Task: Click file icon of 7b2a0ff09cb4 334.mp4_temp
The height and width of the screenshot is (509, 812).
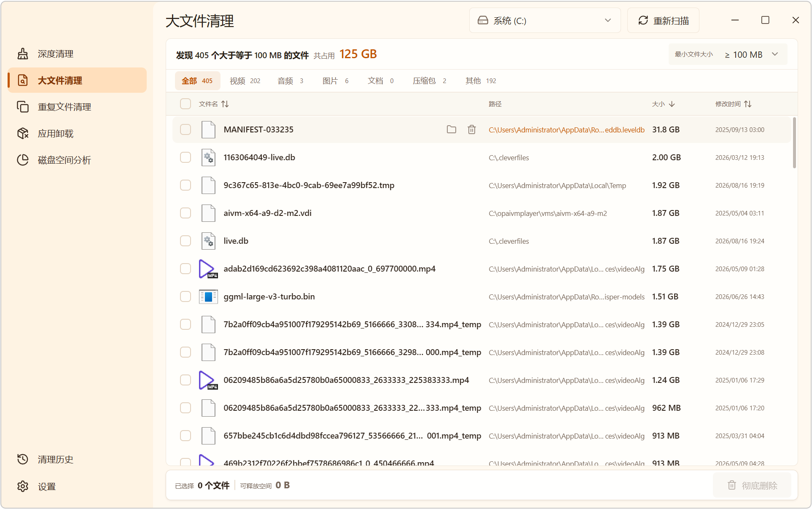Action: click(x=208, y=324)
